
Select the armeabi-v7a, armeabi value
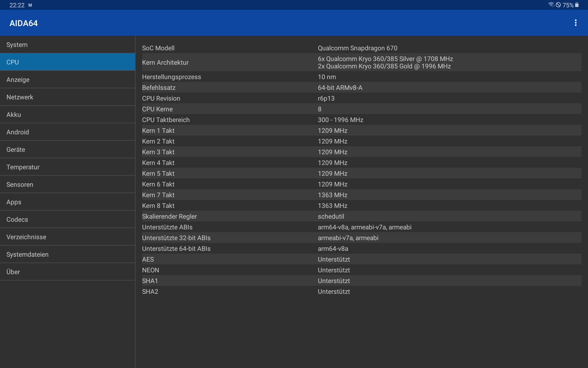pyautogui.click(x=348, y=238)
